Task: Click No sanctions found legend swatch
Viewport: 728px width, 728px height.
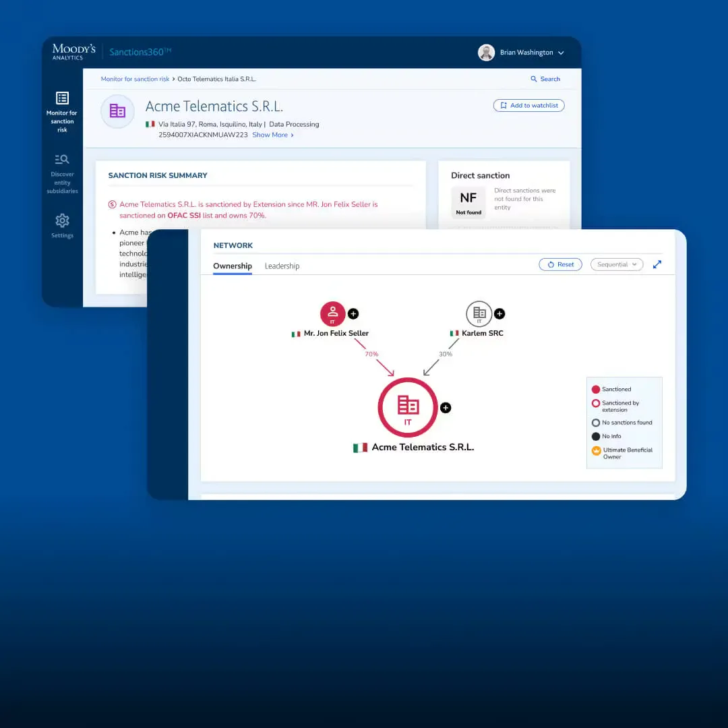Action: pos(596,423)
